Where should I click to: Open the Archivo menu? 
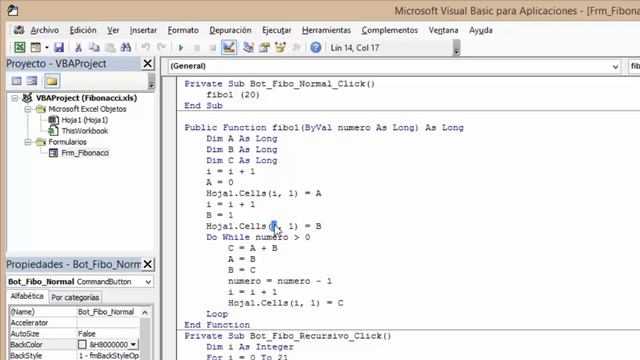44,30
